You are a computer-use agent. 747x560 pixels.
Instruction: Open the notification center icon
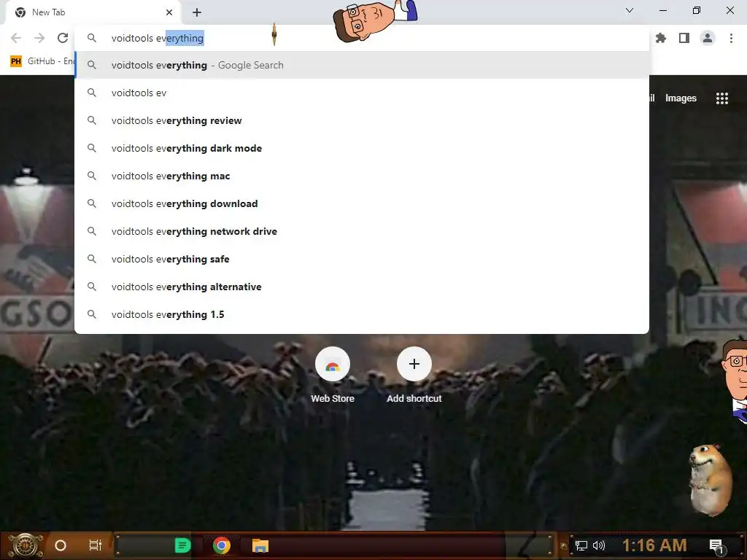(717, 546)
